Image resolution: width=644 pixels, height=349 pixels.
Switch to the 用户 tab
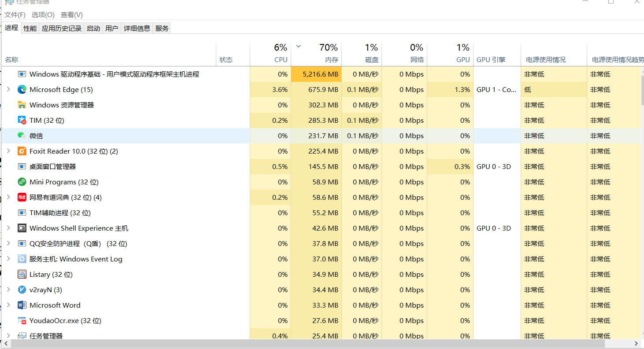112,29
